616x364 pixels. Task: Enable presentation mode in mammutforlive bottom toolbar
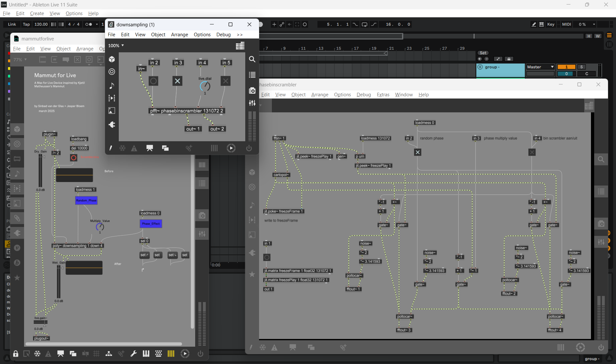61,354
